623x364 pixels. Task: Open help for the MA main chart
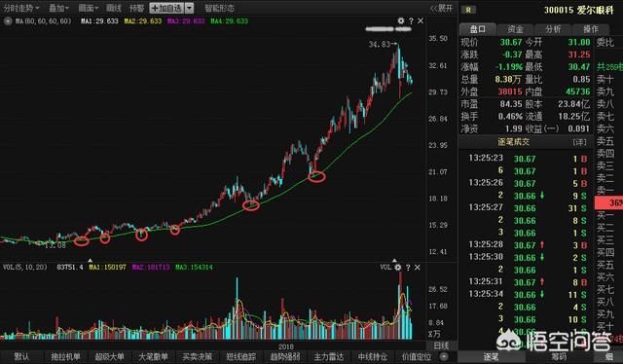pos(411,20)
